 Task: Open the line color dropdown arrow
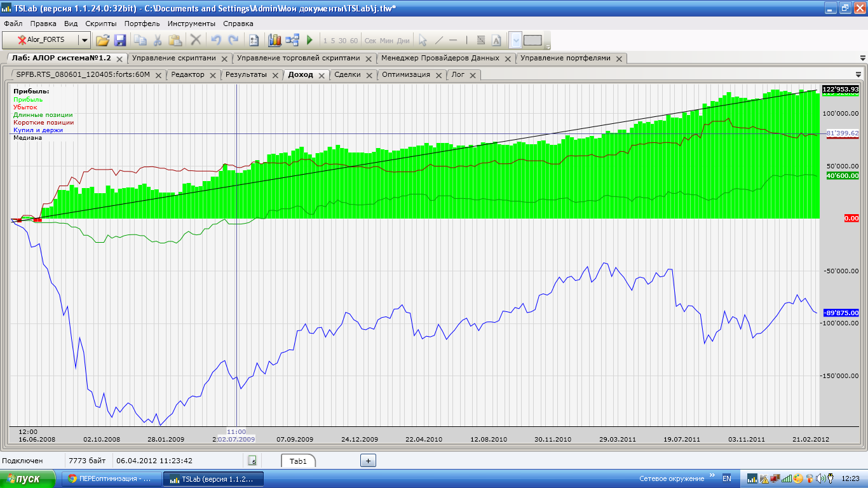coord(516,40)
